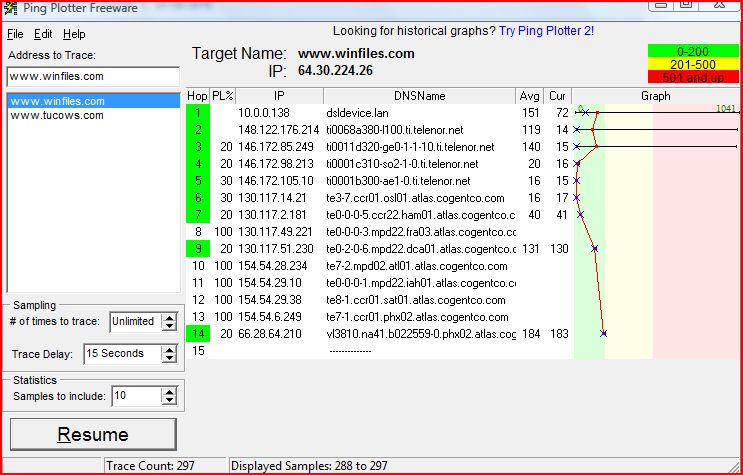The width and height of the screenshot is (743, 475).
Task: Click the times to trace Unlimited field
Action: tap(136, 321)
